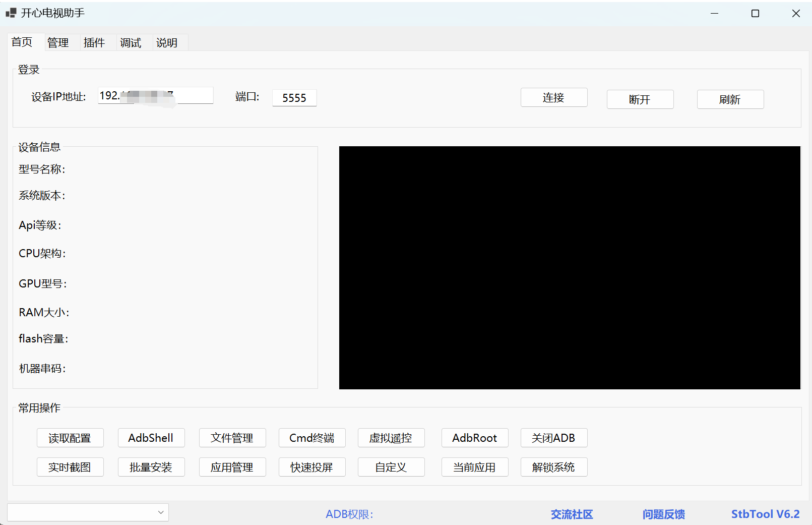
Task: Click the Api等级 label
Action: click(40, 225)
